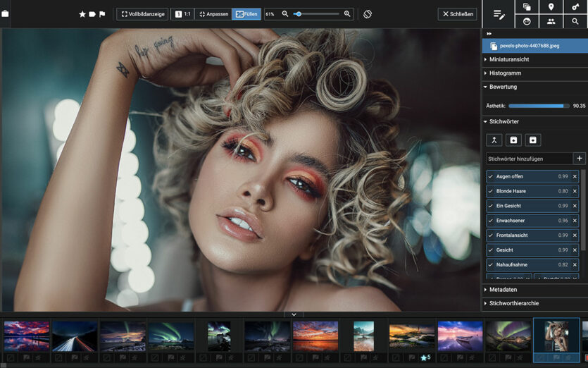This screenshot has width=588, height=368.
Task: Expand the Metadaten section
Action: [503, 290]
